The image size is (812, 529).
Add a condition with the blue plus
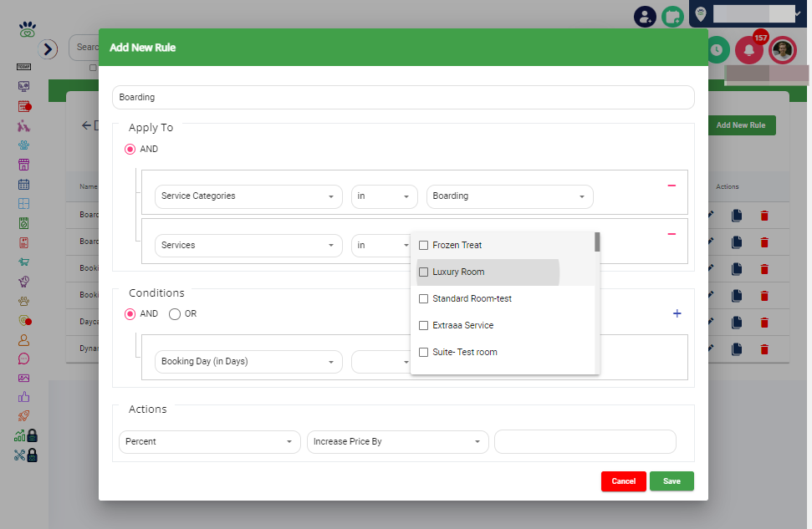pyautogui.click(x=677, y=313)
